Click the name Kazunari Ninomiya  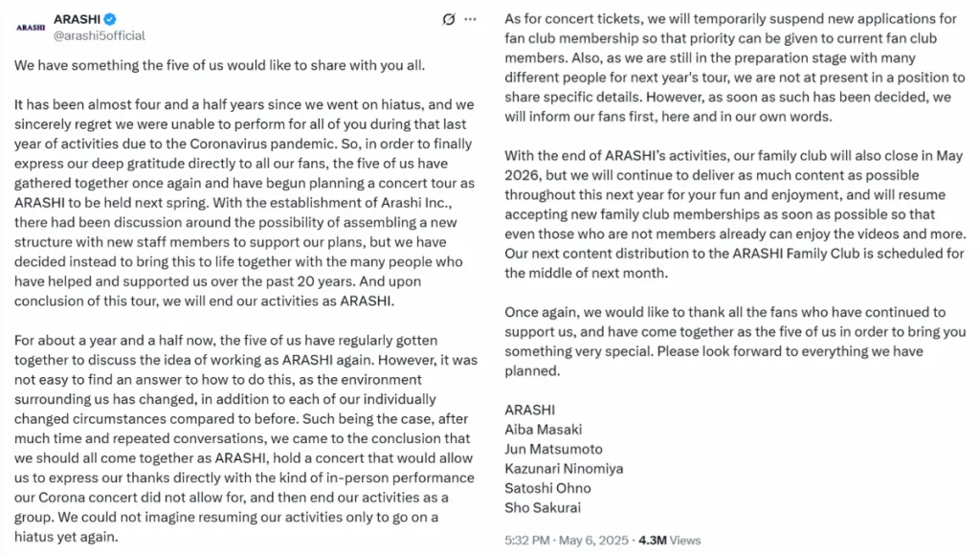click(x=563, y=469)
